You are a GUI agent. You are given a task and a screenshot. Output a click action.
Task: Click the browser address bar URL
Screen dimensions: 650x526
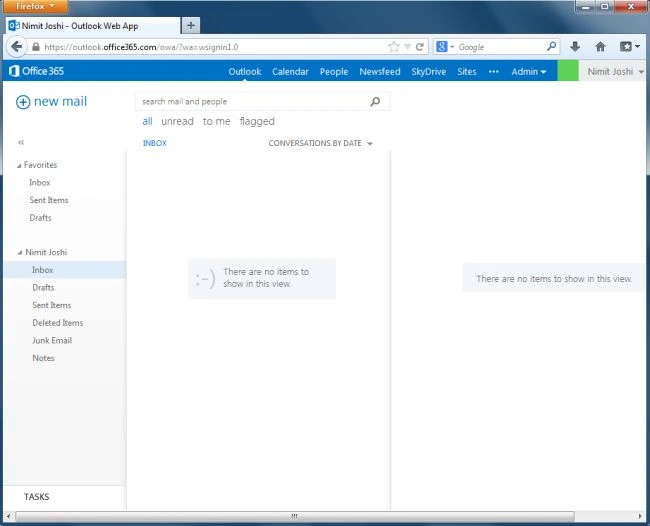141,47
